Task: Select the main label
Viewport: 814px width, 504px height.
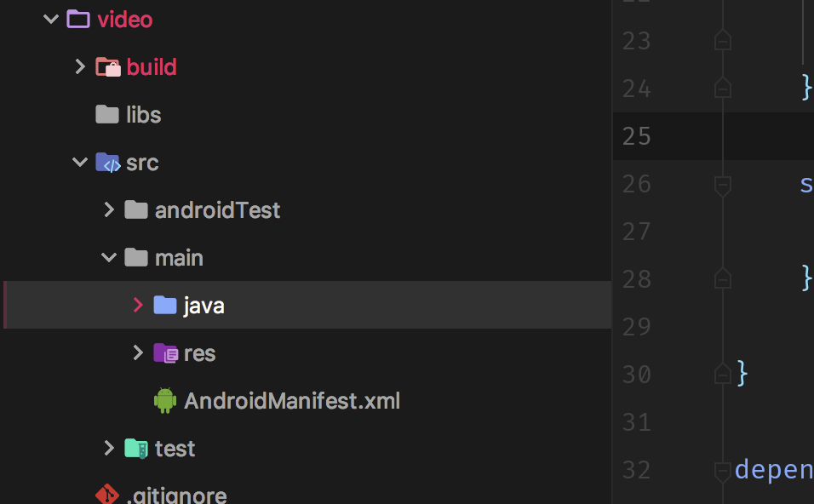Action: (179, 258)
